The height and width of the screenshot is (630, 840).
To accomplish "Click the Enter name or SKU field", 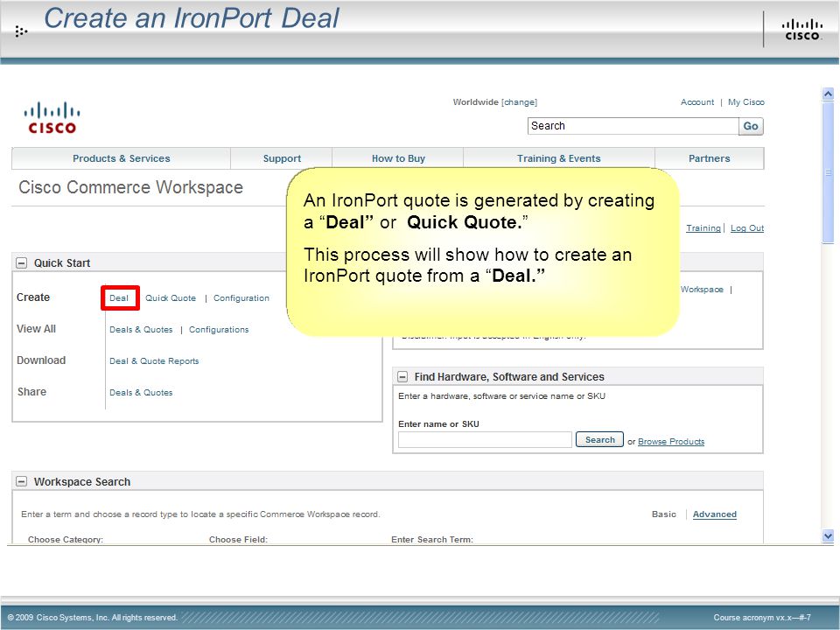I will pyautogui.click(x=485, y=440).
